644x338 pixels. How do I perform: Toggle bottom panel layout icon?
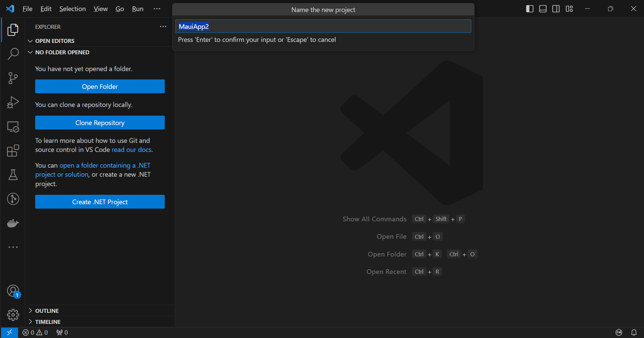click(543, 9)
